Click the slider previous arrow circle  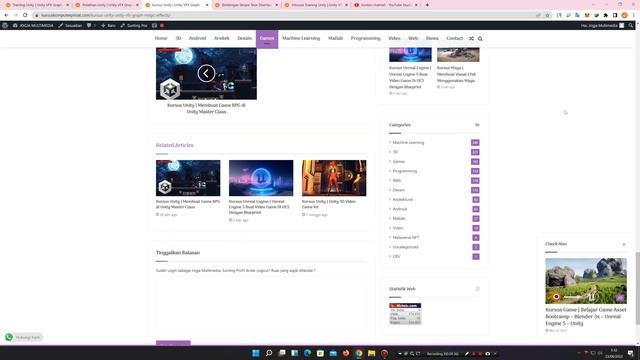[206, 73]
